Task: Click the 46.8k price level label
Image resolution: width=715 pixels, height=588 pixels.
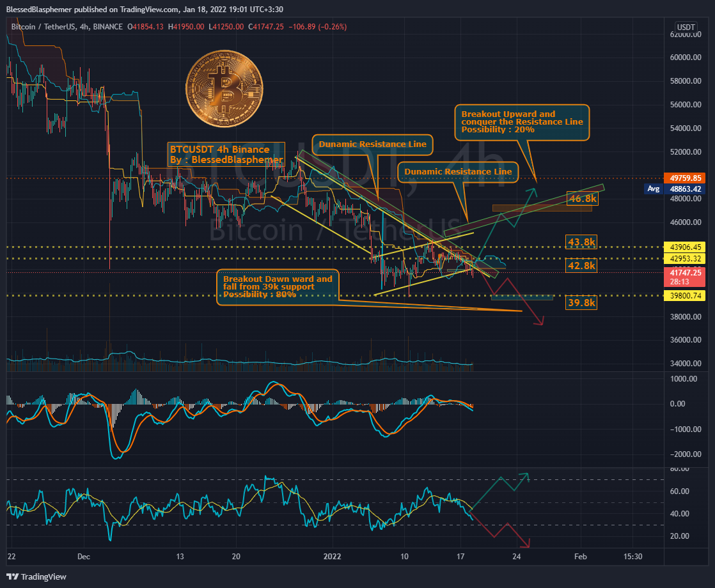Action: [x=583, y=198]
